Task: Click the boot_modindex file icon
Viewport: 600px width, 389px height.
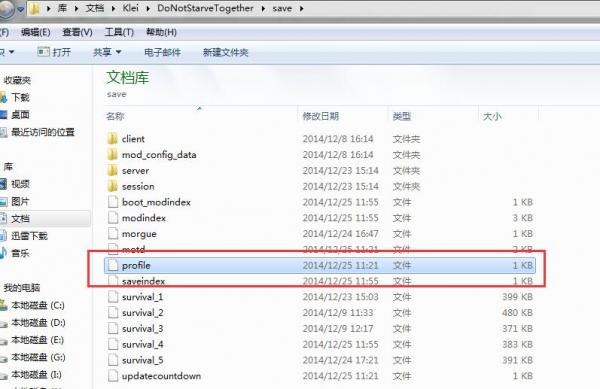Action: point(113,202)
